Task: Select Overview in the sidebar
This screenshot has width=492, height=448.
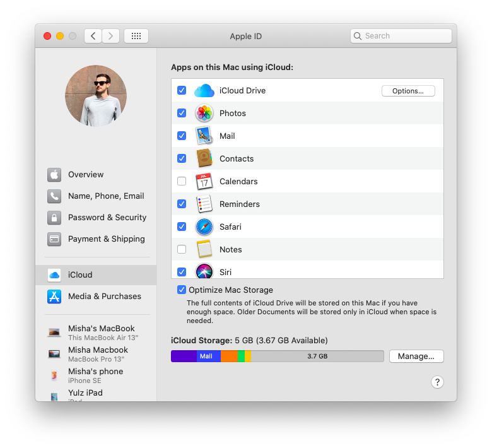Action: click(x=86, y=175)
